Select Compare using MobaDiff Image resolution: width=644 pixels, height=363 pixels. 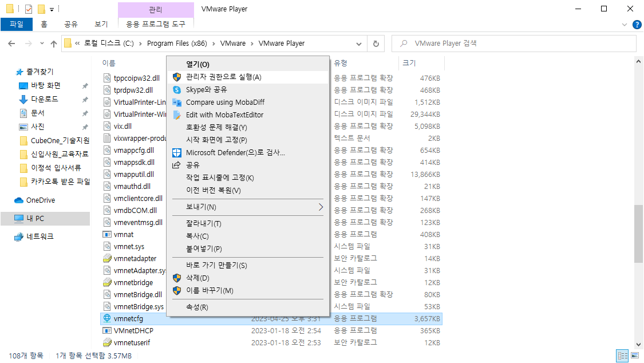(248, 102)
